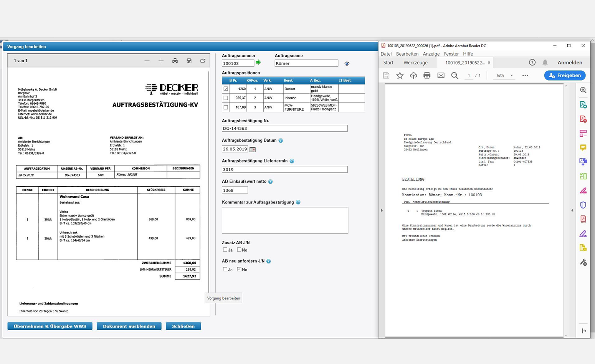
Task: Show info for Auftragsbestätigung Datum
Action: (x=281, y=141)
